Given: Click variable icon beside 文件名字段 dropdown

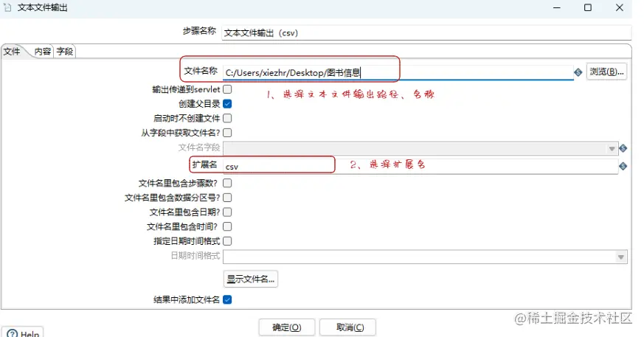Looking at the screenshot, I should click(623, 148).
